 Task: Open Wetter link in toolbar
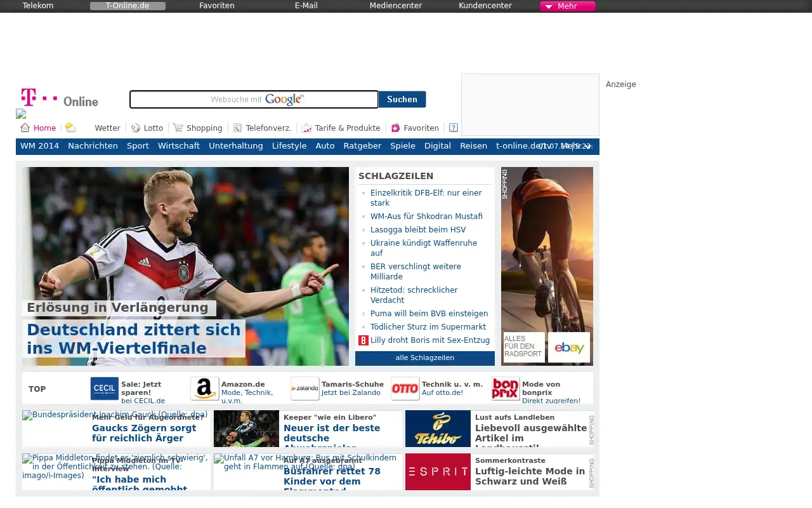107,128
